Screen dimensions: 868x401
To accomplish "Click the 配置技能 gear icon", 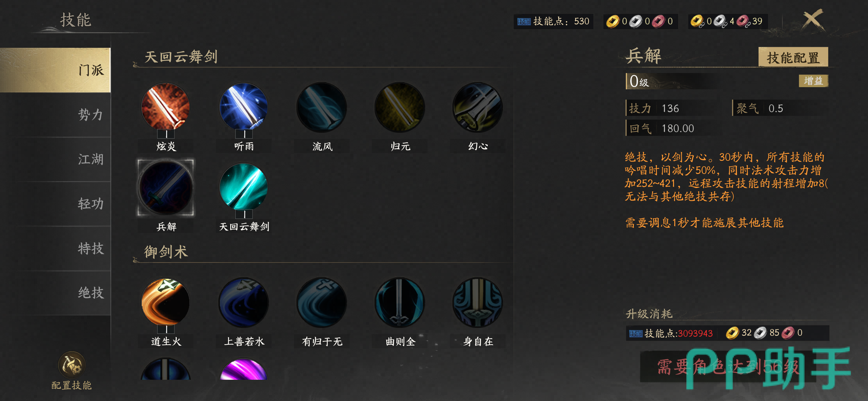I will tap(72, 365).
